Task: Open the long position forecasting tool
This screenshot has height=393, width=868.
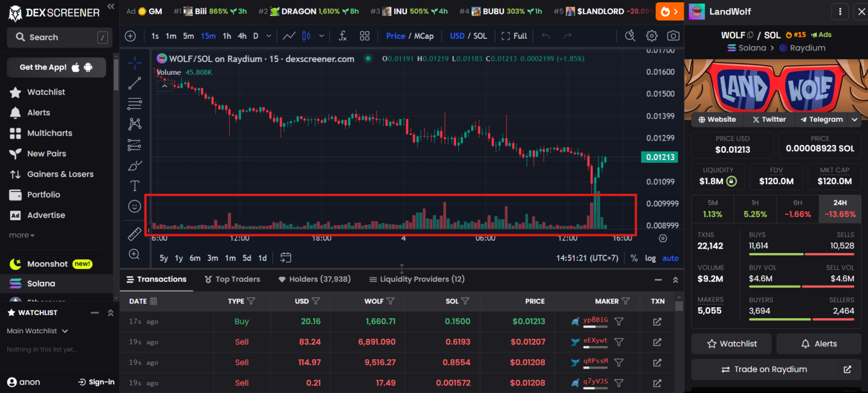Action: [135, 144]
